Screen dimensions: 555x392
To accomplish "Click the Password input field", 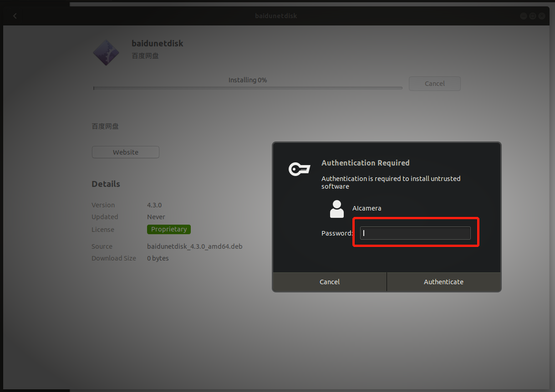I will coord(415,233).
